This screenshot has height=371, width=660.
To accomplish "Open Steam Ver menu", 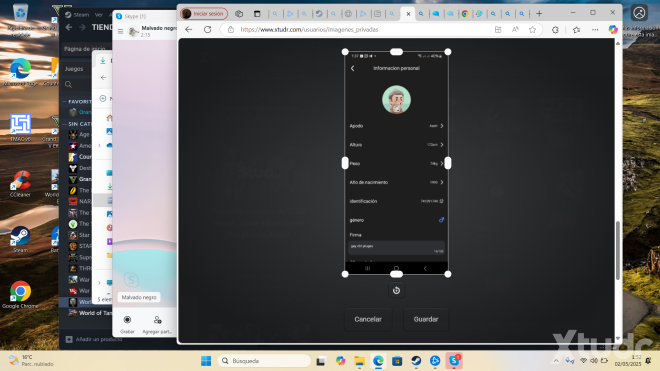I will (x=98, y=15).
